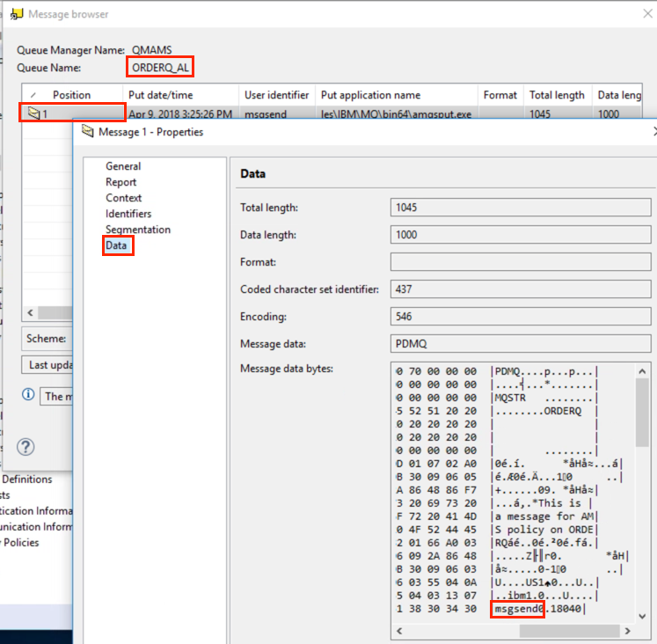657x644 pixels.
Task: Select the Data properties page
Action: (x=116, y=245)
